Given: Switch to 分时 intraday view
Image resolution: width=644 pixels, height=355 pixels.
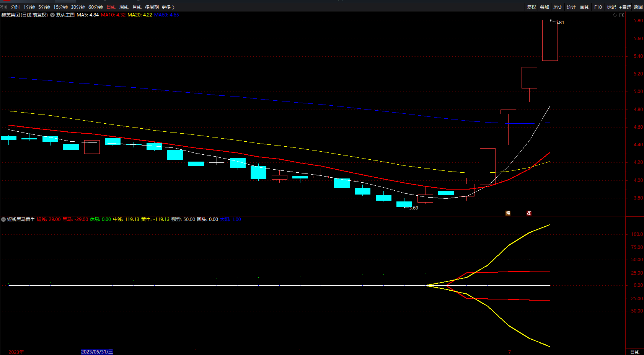Looking at the screenshot, I should (15, 7).
